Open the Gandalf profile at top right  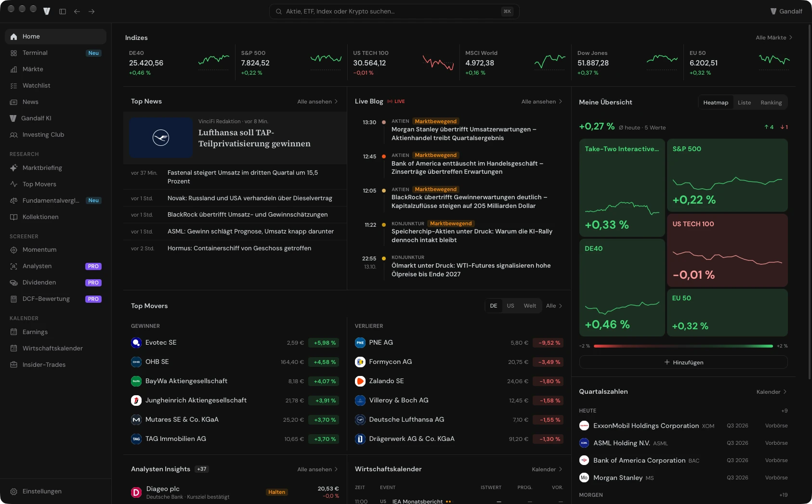(786, 12)
